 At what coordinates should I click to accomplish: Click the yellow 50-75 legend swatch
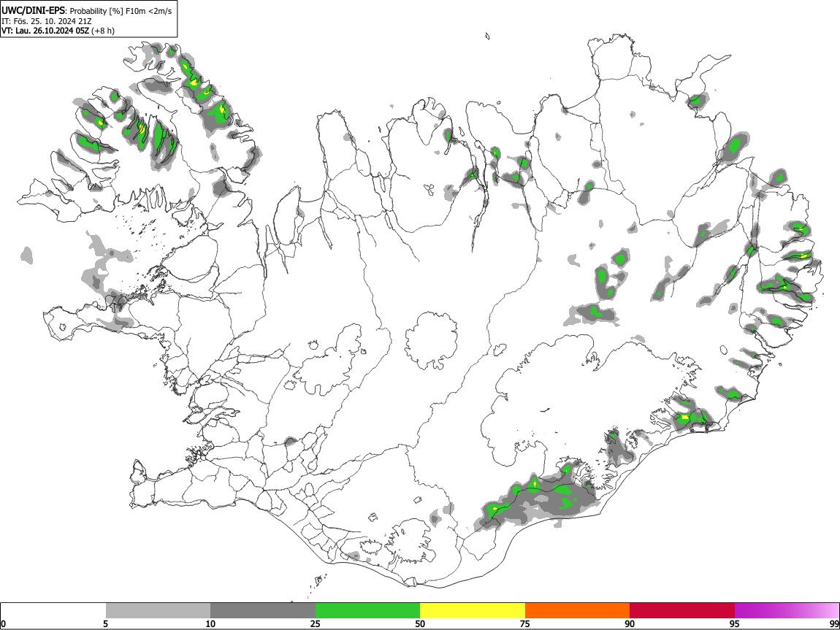pos(473,611)
